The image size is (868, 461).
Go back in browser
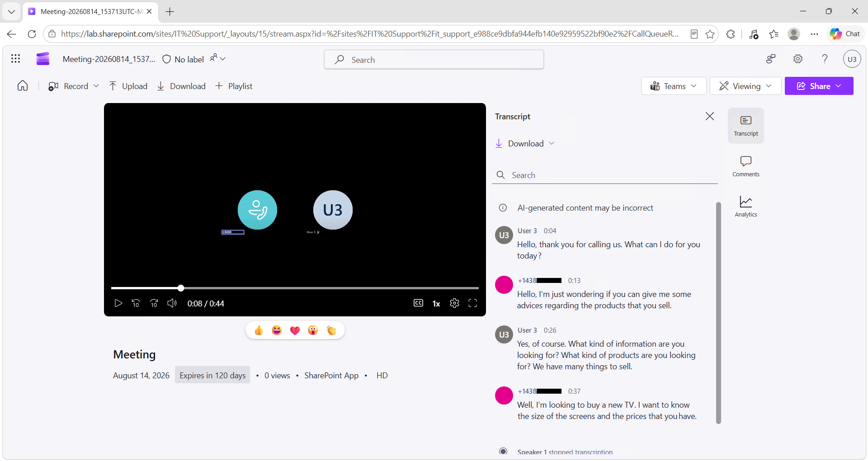[x=12, y=34]
